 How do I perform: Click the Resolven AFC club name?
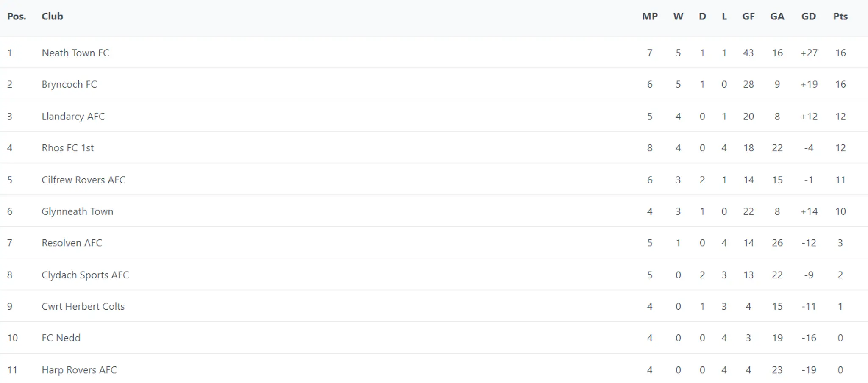click(x=72, y=243)
